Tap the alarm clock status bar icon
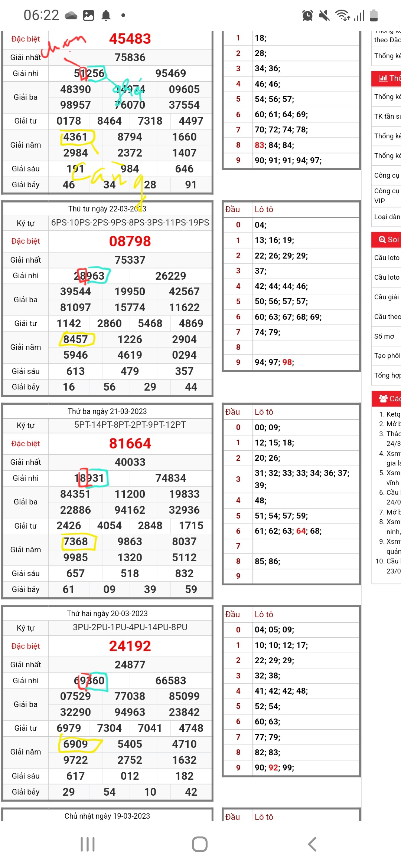 [x=307, y=16]
